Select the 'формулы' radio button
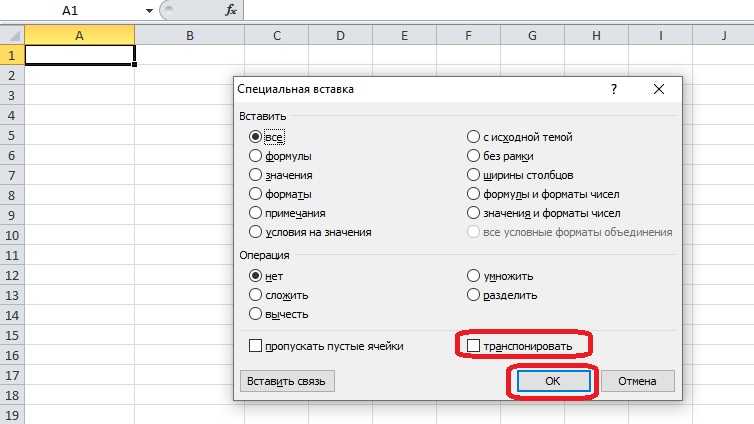The width and height of the screenshot is (754, 424). tap(255, 156)
